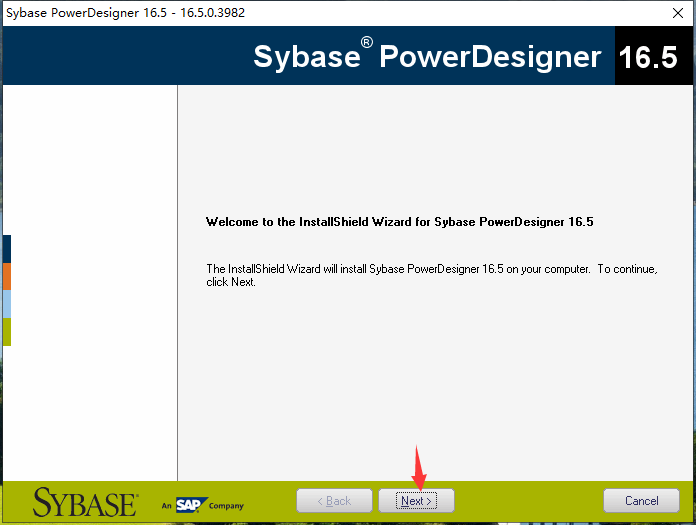
Task: Select the orange color block
Action: pyautogui.click(x=7, y=276)
